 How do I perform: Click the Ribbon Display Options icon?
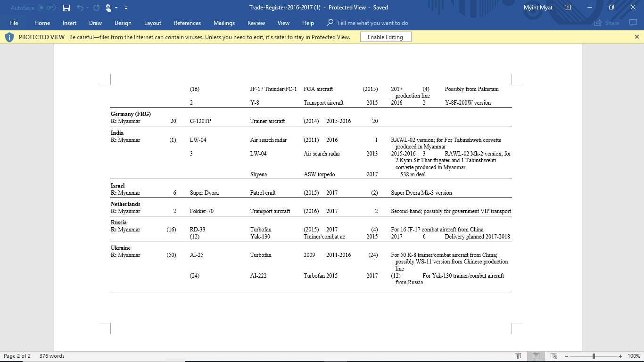tap(568, 8)
